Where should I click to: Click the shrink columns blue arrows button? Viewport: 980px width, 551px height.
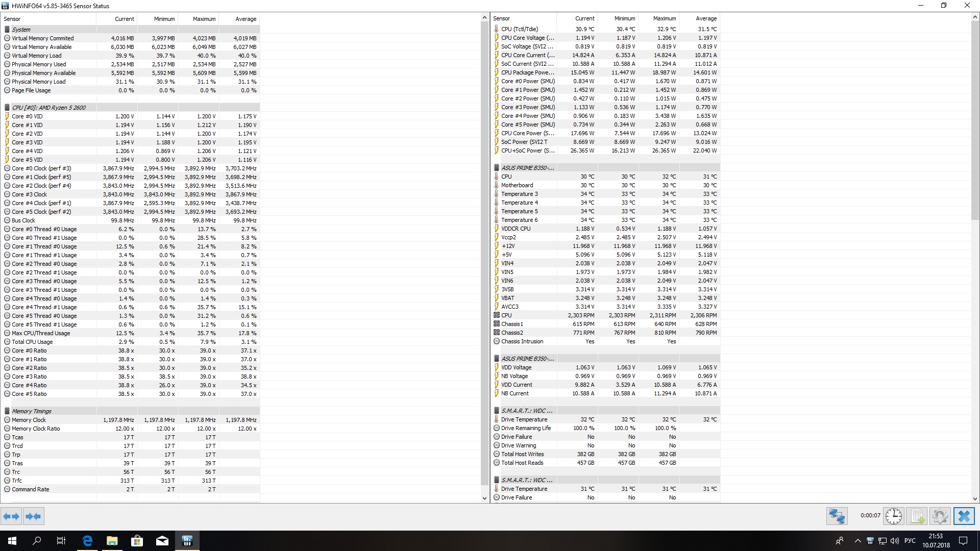click(x=33, y=516)
